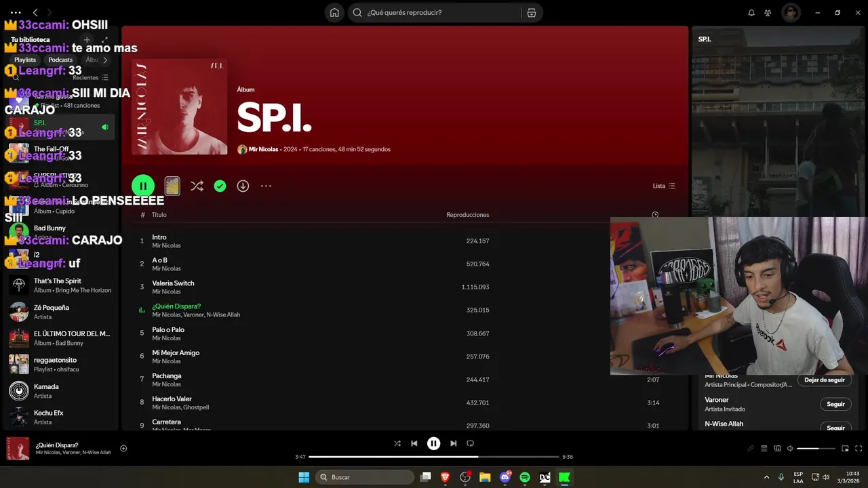Screen dimensions: 868x488
Task: Open the notifications bell icon
Action: tap(751, 12)
